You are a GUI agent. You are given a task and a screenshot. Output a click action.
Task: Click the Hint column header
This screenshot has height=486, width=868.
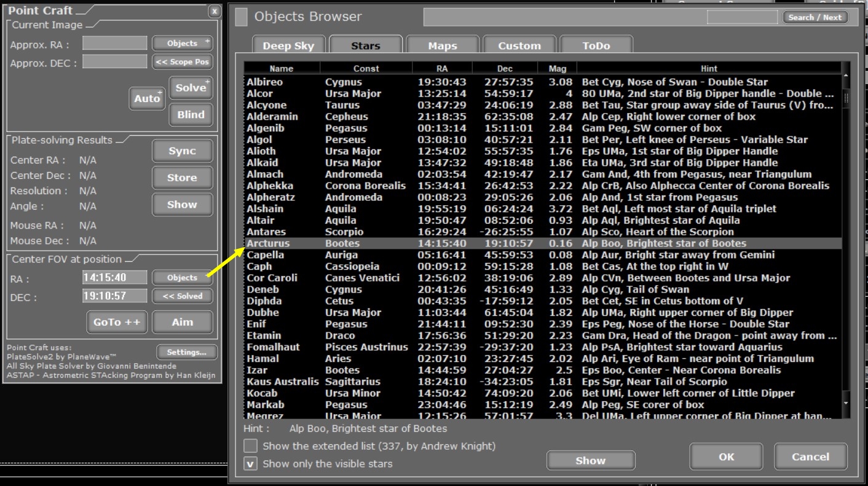(x=709, y=69)
